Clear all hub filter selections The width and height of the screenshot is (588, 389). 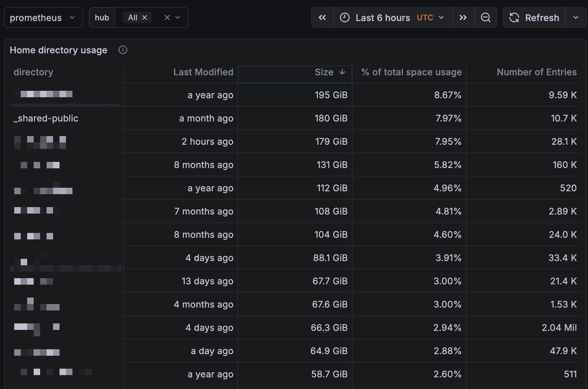coord(167,17)
